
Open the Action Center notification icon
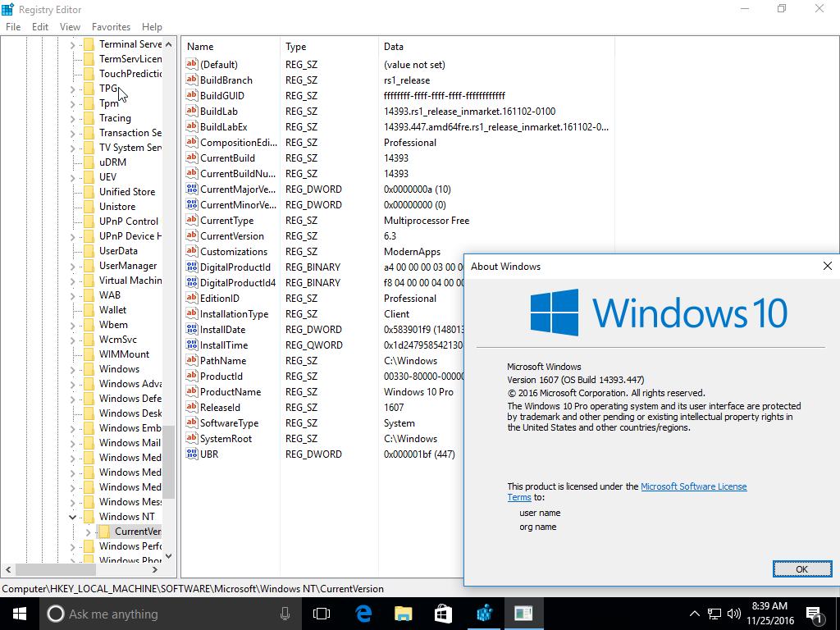pyautogui.click(x=815, y=614)
